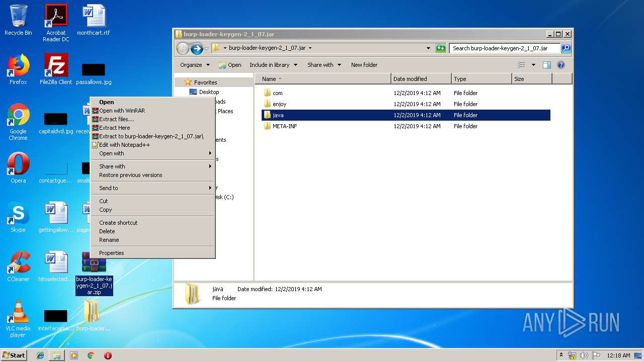
Task: Click the Open toolbar button
Action: coord(229,65)
